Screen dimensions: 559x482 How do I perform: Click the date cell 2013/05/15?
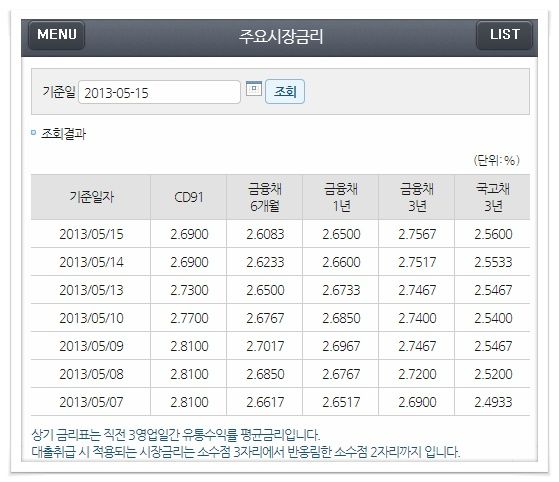[x=91, y=234]
